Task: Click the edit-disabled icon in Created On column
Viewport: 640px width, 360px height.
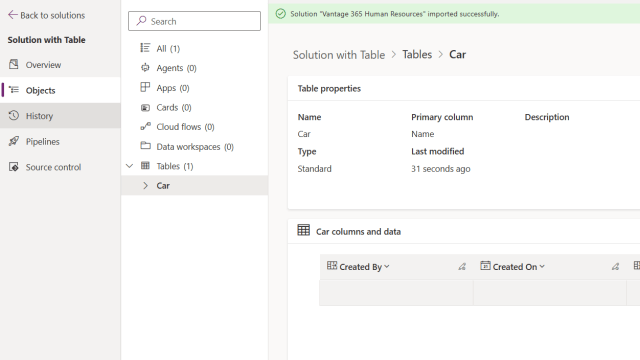Action: (x=616, y=267)
